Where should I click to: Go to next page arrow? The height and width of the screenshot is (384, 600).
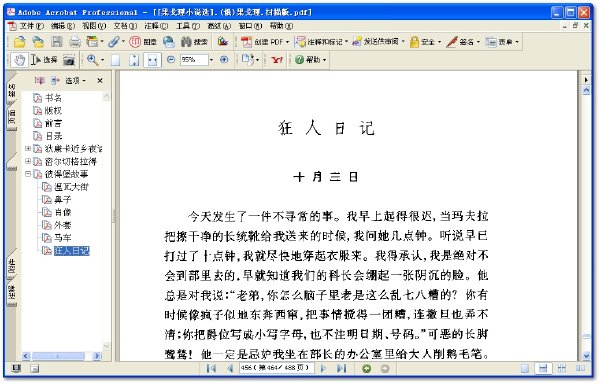tap(323, 368)
